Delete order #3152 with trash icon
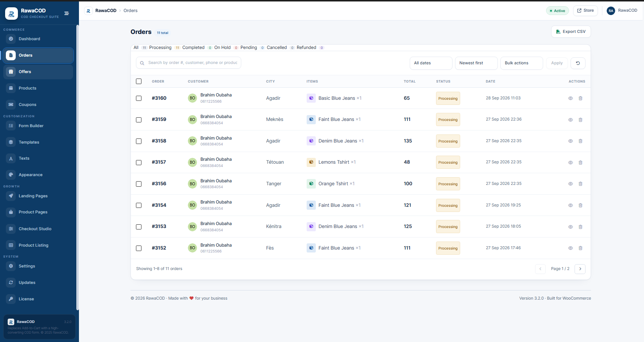 tap(580, 248)
